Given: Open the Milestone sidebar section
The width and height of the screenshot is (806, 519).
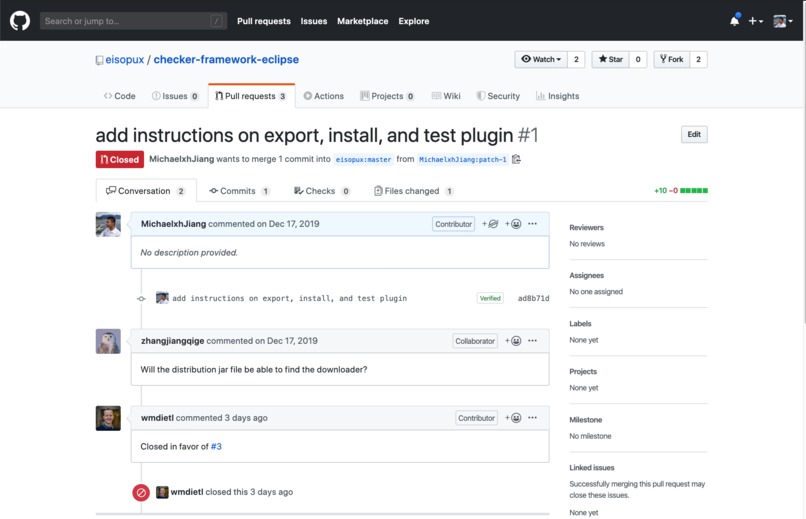Looking at the screenshot, I should click(585, 420).
